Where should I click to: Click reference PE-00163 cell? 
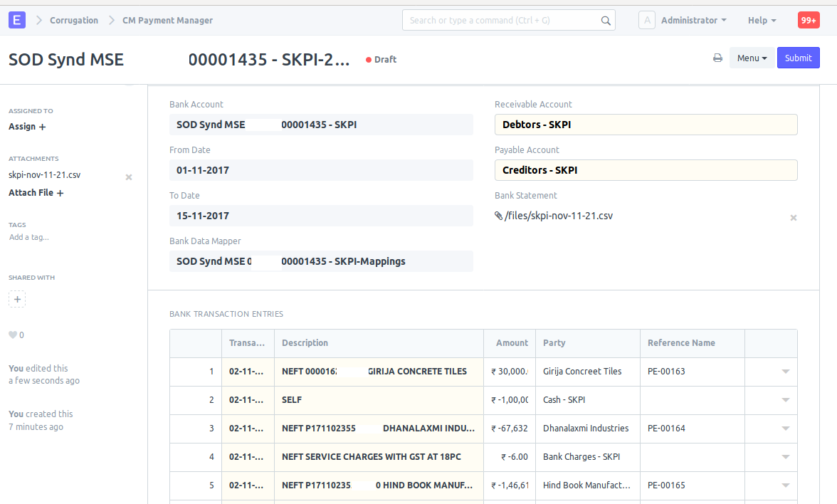(693, 372)
